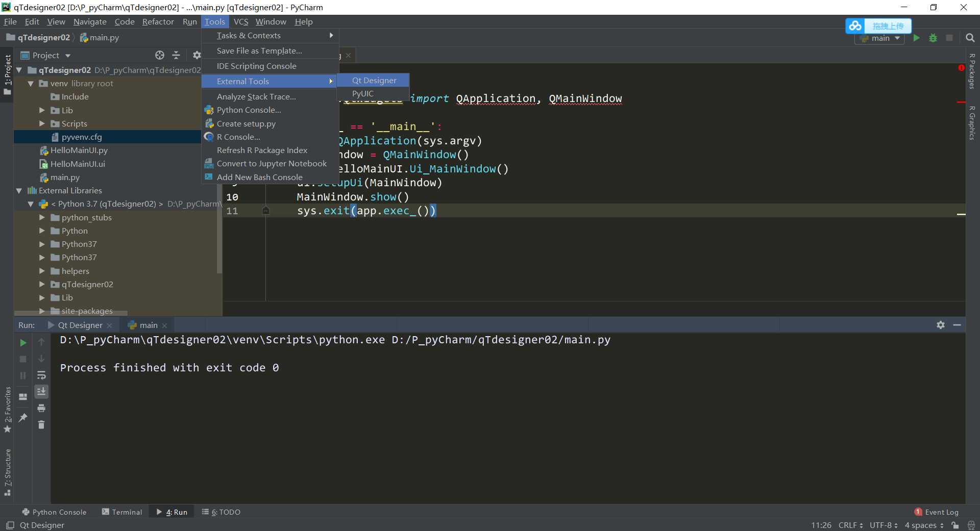Image resolution: width=980 pixels, height=531 pixels.
Task: Open Search Everywhere magnifier icon
Action: (x=970, y=38)
